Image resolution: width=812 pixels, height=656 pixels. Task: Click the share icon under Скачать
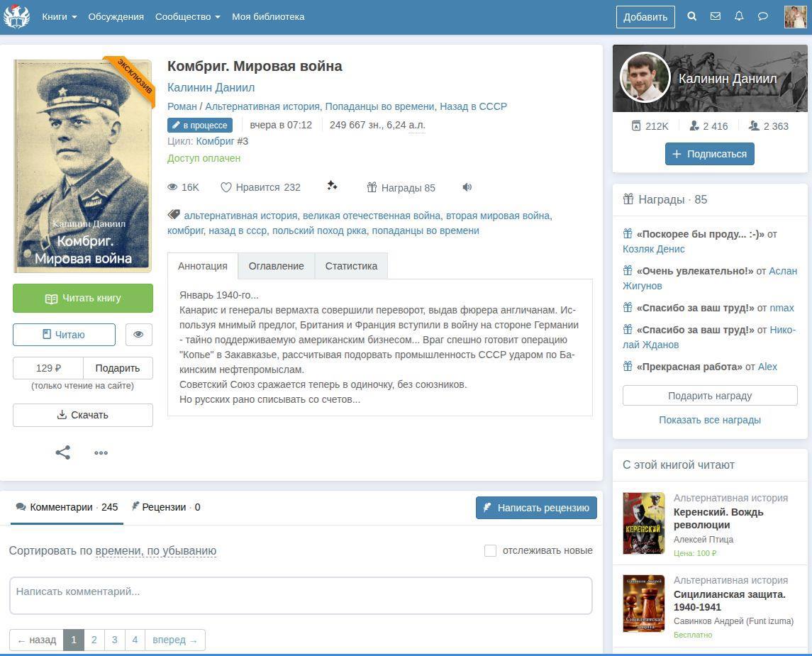(62, 452)
